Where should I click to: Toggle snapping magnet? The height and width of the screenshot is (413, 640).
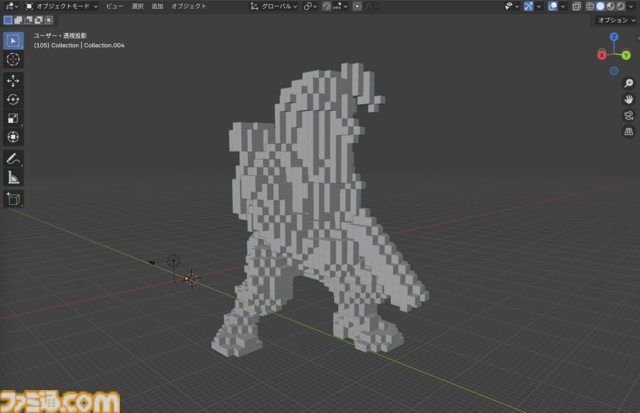(x=327, y=6)
